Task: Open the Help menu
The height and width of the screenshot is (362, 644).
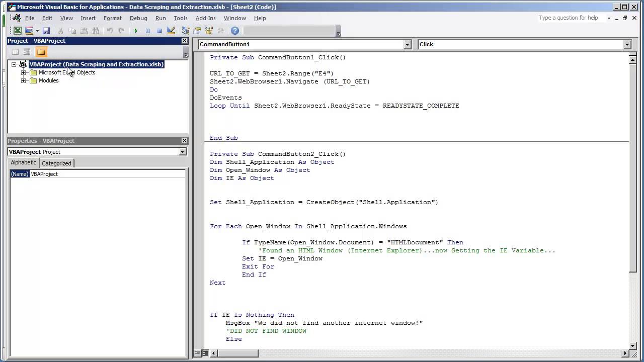Action: pos(260,18)
